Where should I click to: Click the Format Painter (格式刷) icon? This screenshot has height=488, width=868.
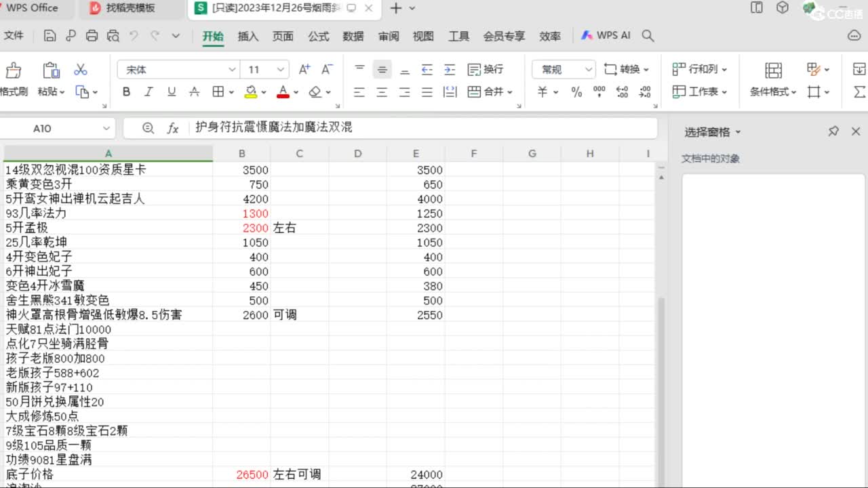click(x=13, y=70)
